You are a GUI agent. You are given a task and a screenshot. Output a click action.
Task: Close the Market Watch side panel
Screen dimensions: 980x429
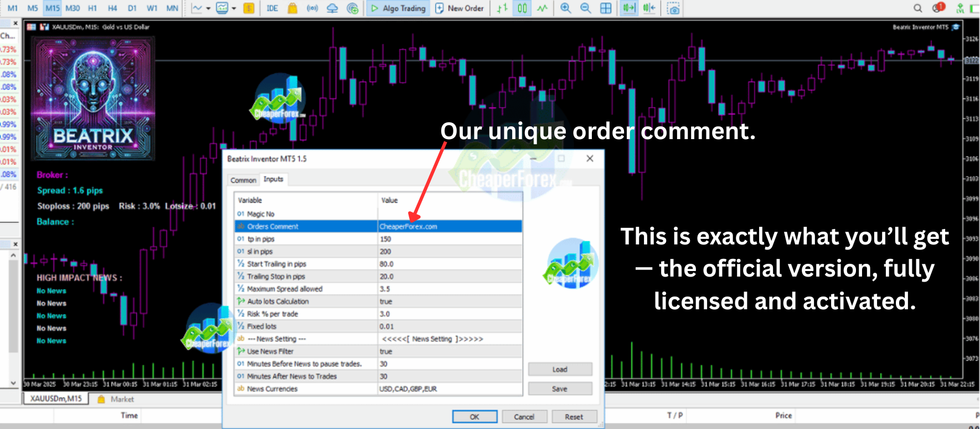[16, 23]
